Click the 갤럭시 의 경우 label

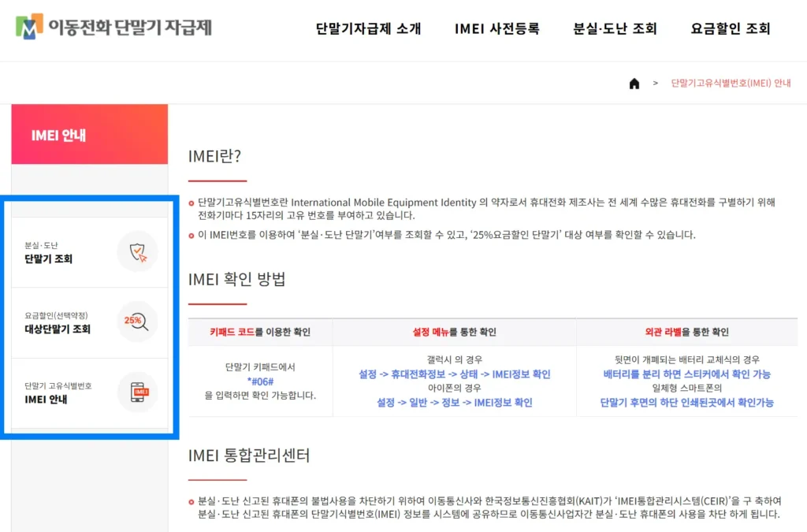coord(455,359)
